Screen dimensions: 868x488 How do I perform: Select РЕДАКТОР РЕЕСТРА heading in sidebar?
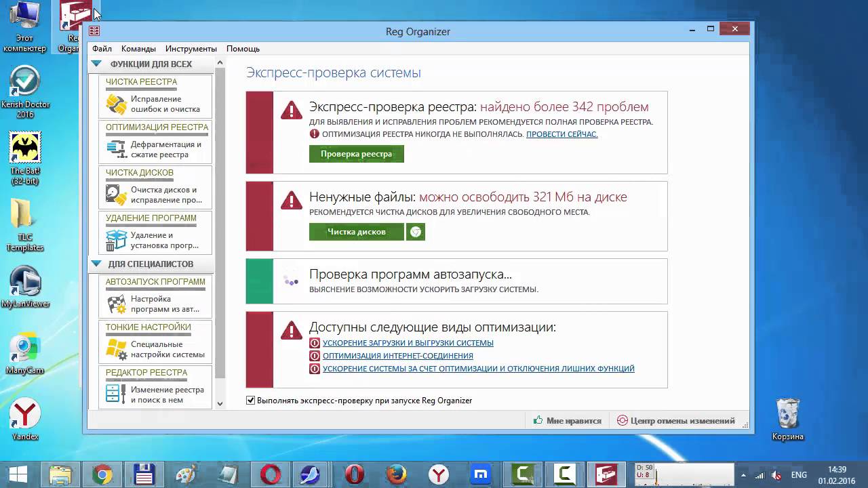point(146,373)
